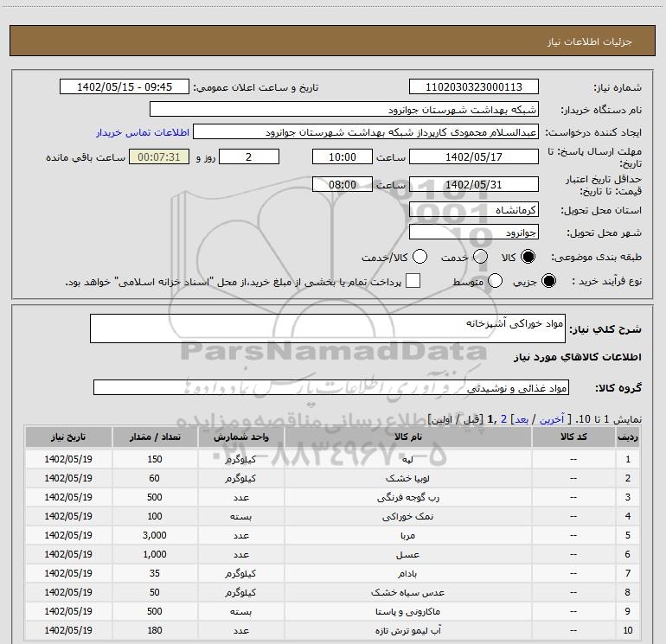
Task: Click the validity time 08:00 field
Action: [343, 184]
